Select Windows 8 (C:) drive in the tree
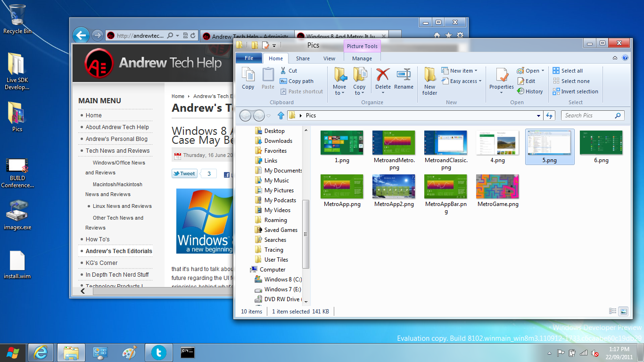Viewport: 644px width, 362px height. tap(283, 280)
